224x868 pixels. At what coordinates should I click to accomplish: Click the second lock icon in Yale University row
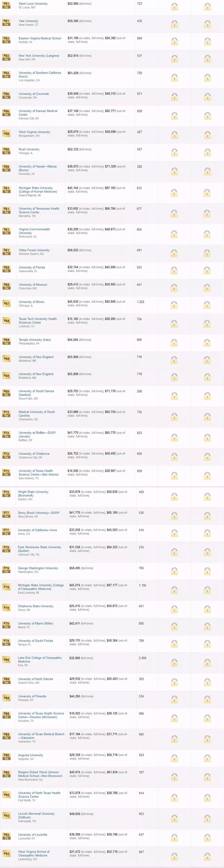pyautogui.click(x=207, y=24)
